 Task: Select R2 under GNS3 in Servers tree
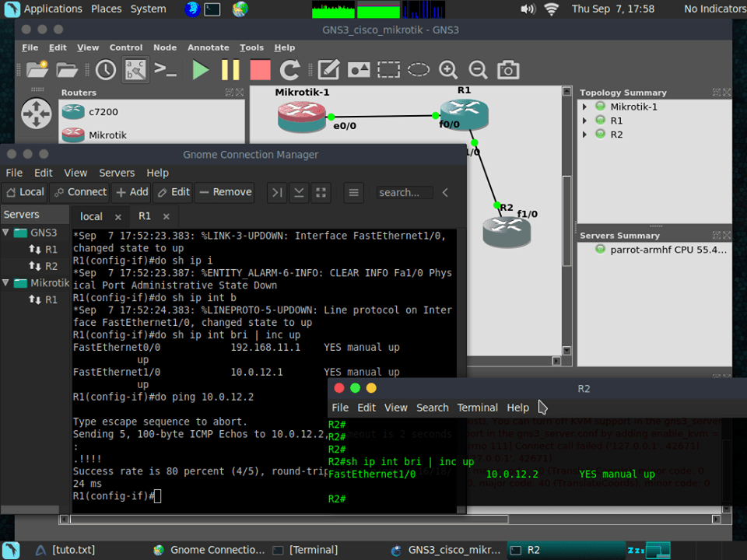43,266
